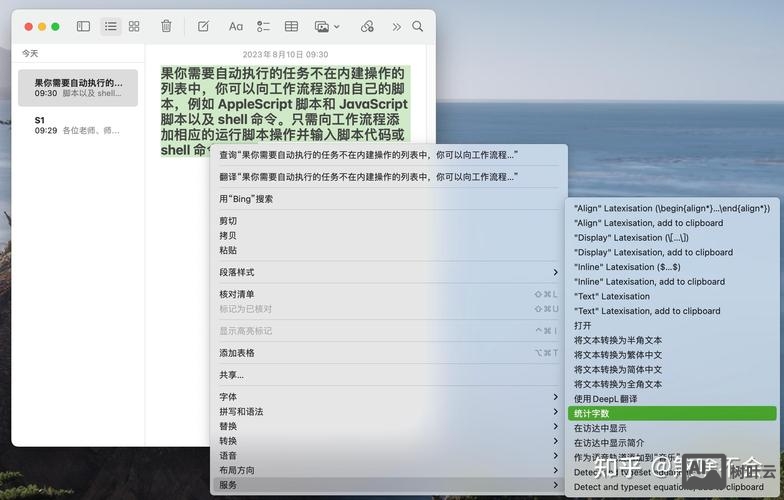784x500 pixels.
Task: Open search in Notes toolbar
Action: (x=418, y=26)
